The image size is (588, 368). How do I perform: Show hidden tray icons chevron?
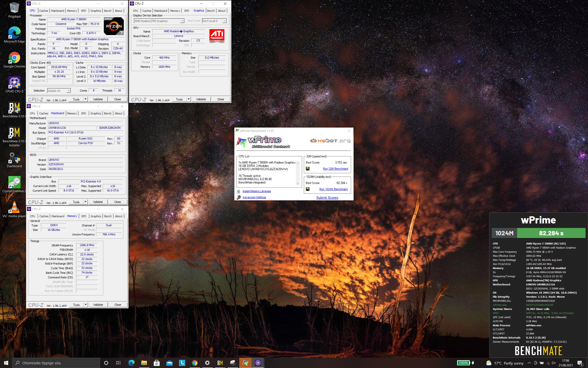point(529,363)
